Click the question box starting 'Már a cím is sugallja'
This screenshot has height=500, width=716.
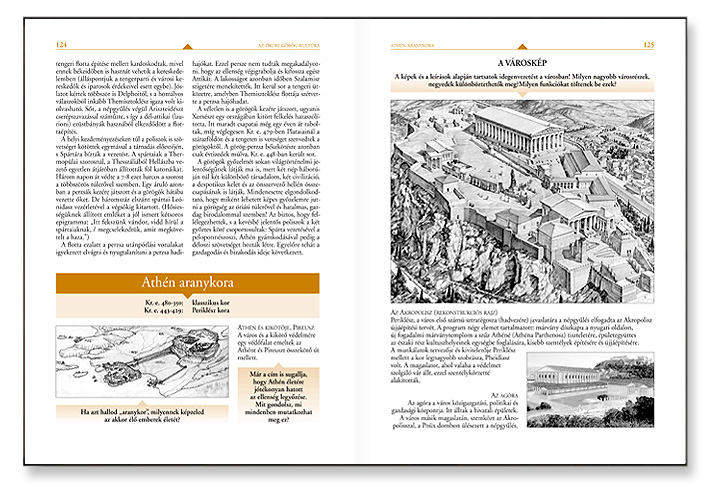[279, 396]
